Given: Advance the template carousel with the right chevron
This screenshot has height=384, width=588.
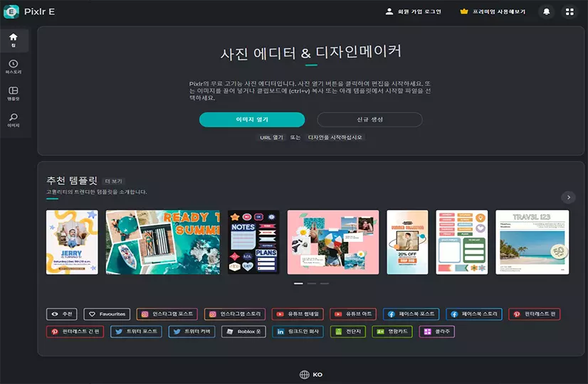Looking at the screenshot, I should 569,198.
